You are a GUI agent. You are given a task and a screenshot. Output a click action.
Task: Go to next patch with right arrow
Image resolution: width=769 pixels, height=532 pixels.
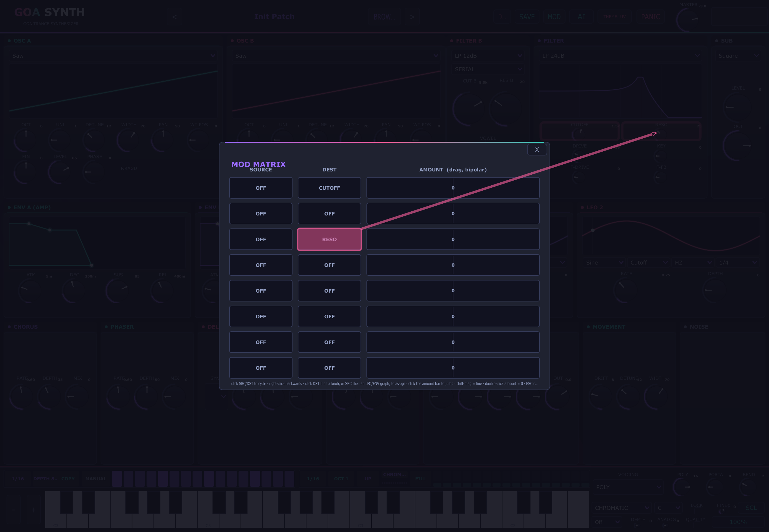pyautogui.click(x=412, y=17)
